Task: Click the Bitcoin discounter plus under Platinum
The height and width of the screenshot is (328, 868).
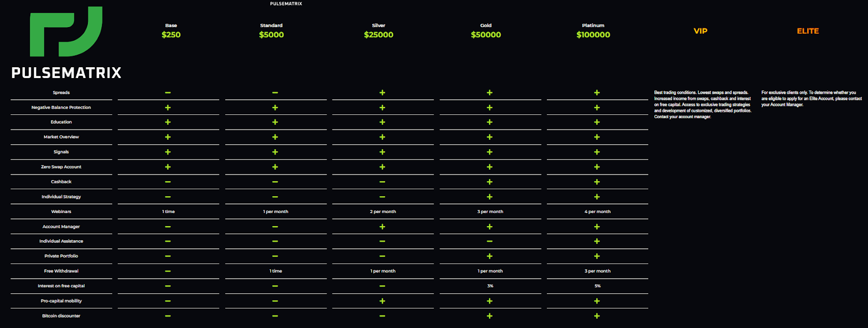Action: [597, 316]
